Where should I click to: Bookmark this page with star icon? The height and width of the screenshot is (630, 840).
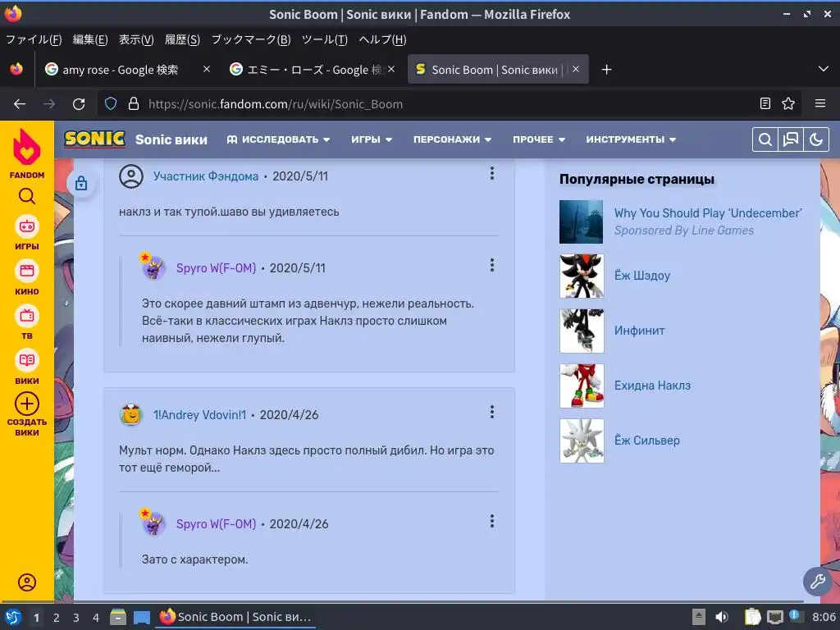click(788, 103)
